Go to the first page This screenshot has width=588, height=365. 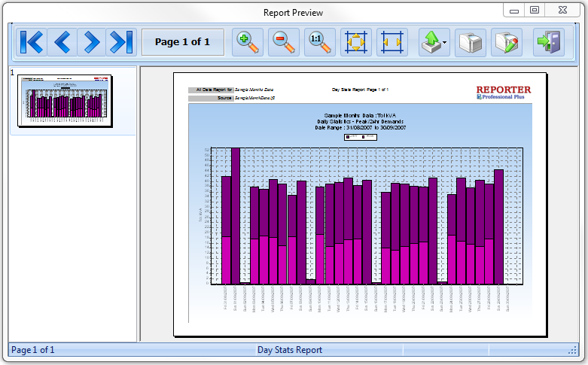32,42
